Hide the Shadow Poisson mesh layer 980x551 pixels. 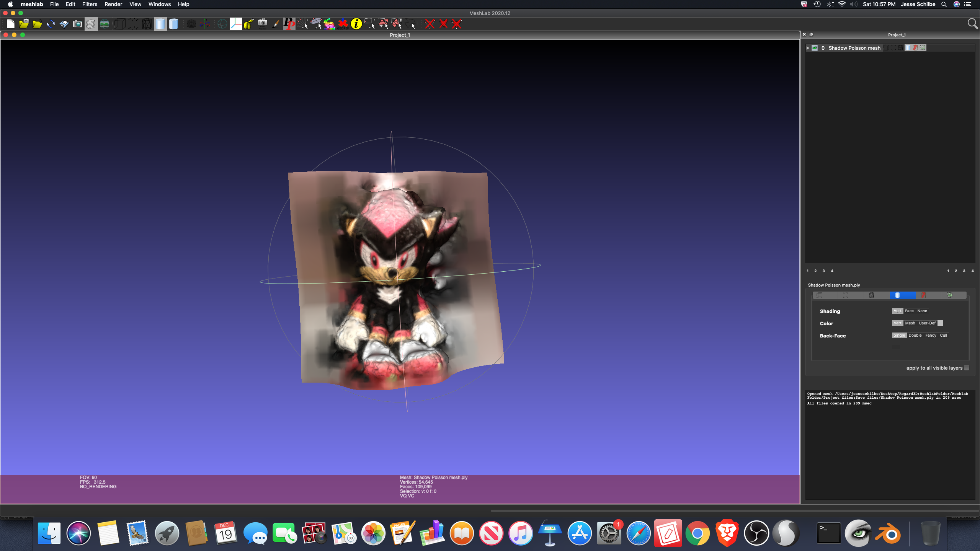click(815, 48)
